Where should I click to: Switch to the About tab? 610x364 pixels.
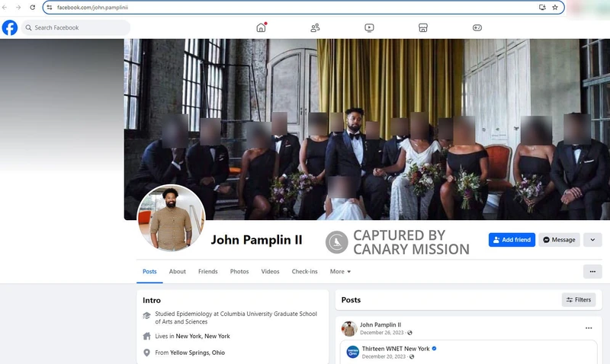178,272
